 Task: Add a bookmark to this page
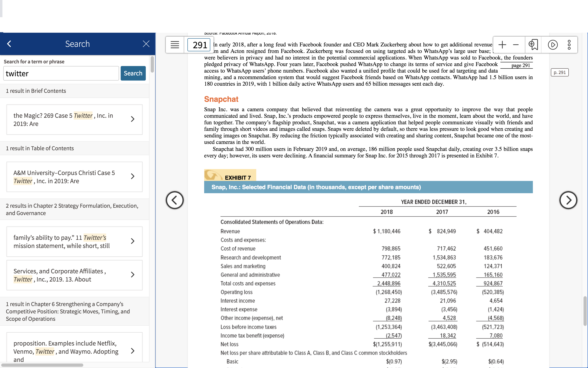click(533, 45)
